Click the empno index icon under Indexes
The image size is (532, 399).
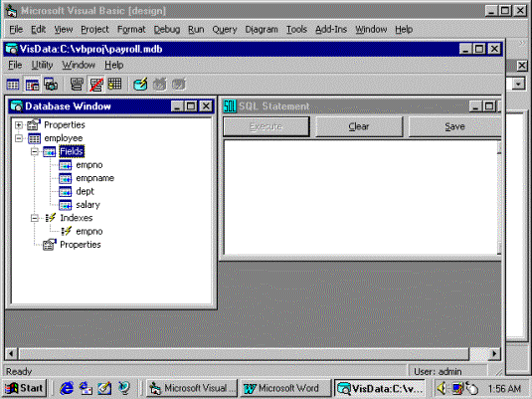67,231
